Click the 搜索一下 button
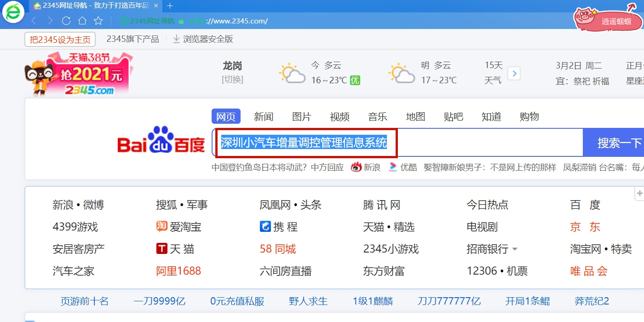Viewport: 644px width, 322px height. click(x=614, y=143)
